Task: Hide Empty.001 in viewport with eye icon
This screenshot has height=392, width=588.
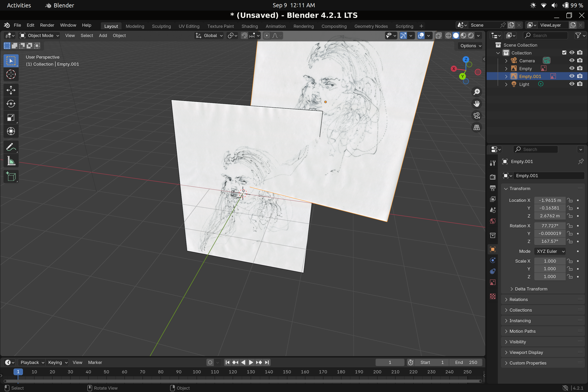Action: point(572,76)
